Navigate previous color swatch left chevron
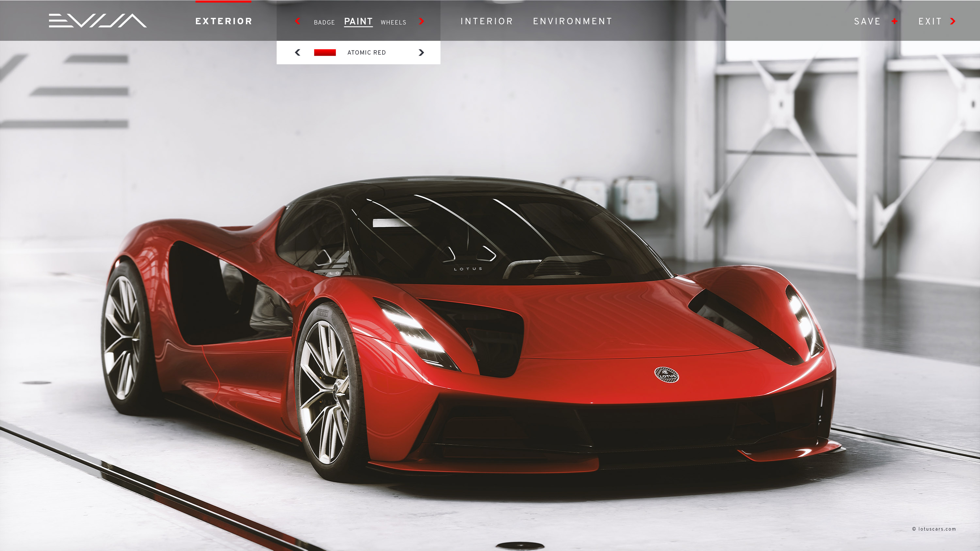This screenshot has height=551, width=980. point(297,53)
